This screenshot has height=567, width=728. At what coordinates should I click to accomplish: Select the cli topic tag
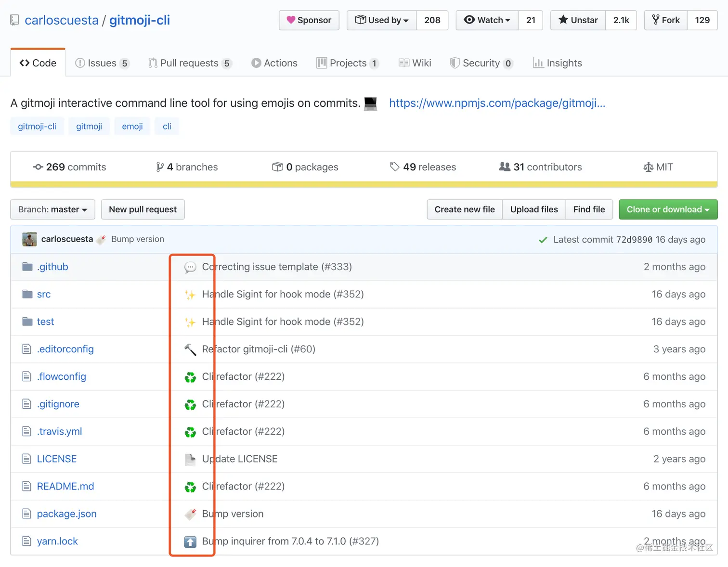point(167,126)
